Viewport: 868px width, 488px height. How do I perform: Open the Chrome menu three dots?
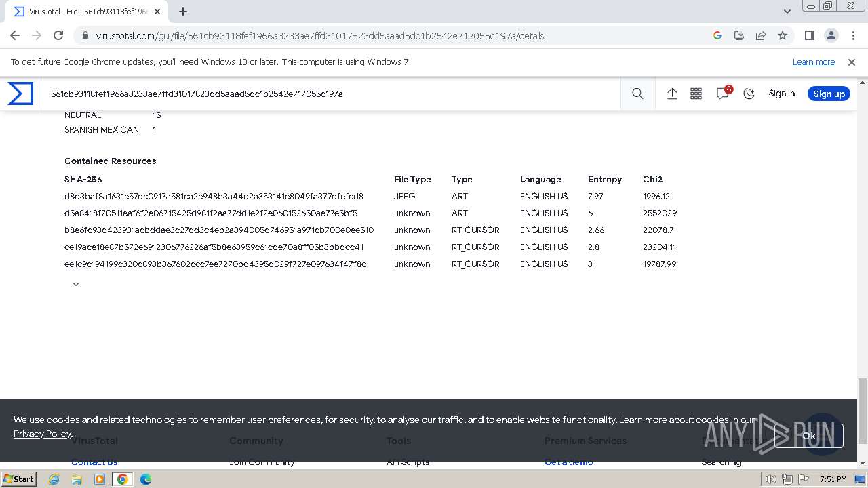point(852,36)
